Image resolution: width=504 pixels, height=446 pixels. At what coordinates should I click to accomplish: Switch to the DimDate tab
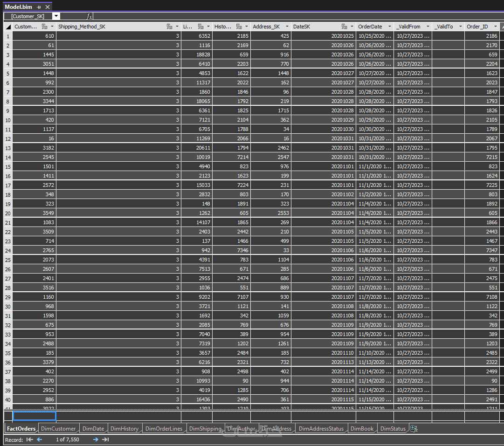(93, 429)
